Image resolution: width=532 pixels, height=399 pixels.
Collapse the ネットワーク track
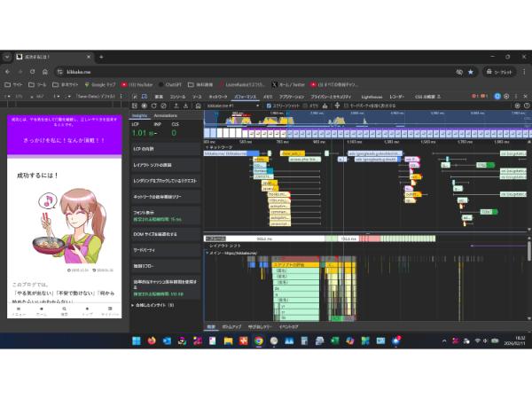coord(207,145)
